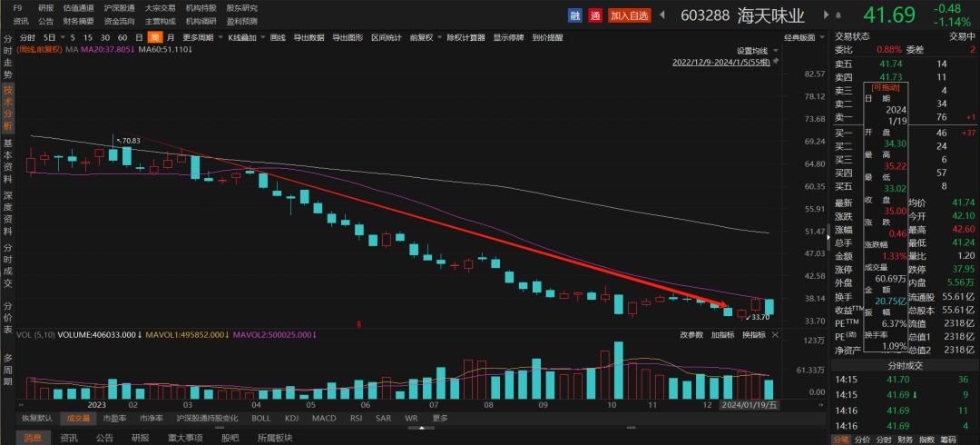Switch to the BOLL indicator tab

261,418
